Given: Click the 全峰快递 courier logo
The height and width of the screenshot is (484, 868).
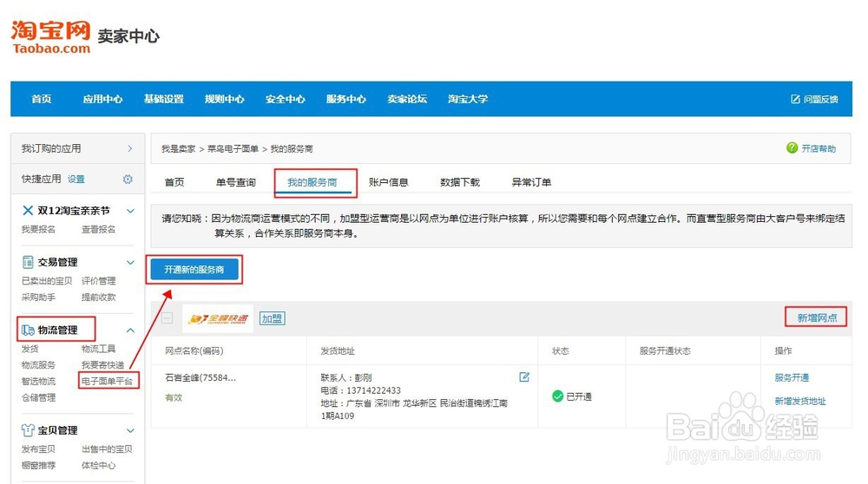Looking at the screenshot, I should point(218,318).
